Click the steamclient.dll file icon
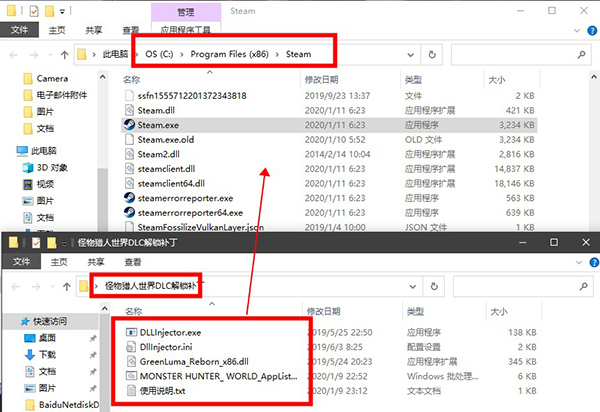The height and width of the screenshot is (412, 600). pos(129,169)
